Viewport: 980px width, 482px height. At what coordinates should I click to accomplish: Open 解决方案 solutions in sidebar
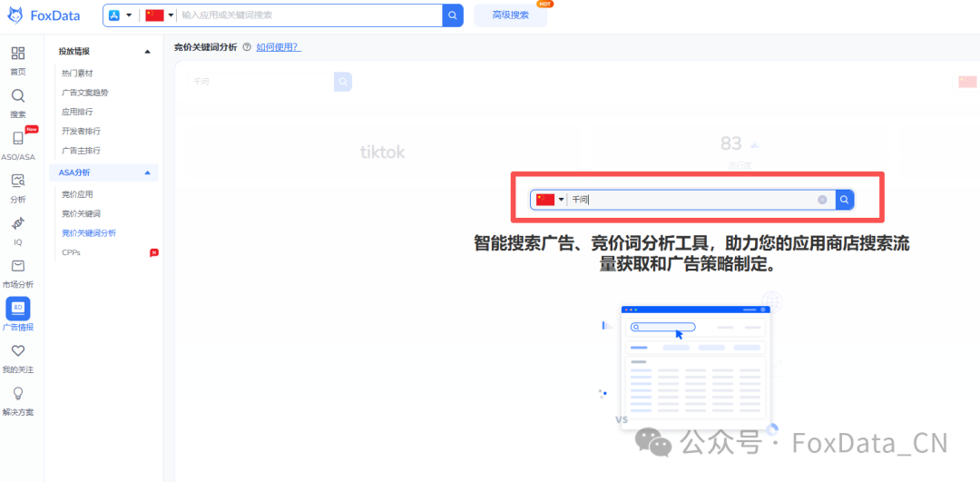pyautogui.click(x=18, y=401)
